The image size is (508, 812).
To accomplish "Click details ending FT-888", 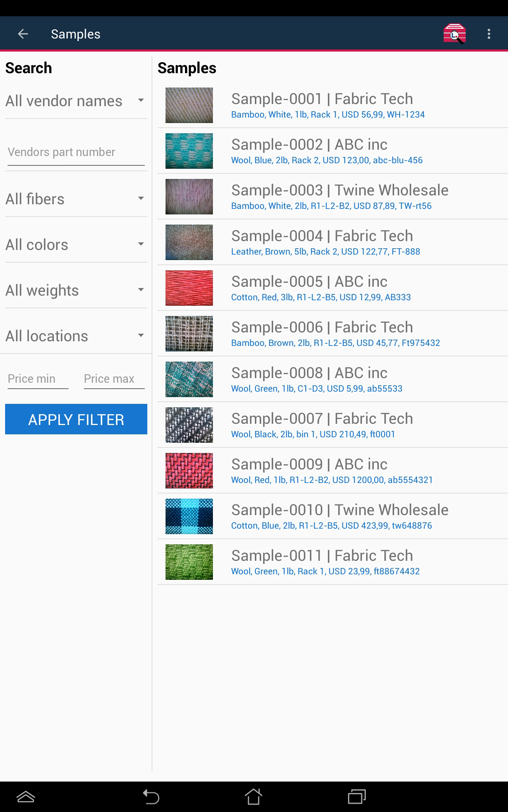I will [326, 252].
